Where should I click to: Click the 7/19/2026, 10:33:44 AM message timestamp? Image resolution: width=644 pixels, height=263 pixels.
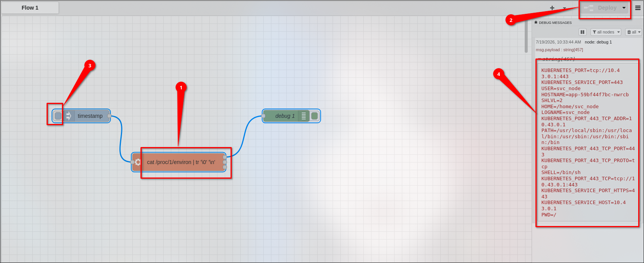point(559,42)
